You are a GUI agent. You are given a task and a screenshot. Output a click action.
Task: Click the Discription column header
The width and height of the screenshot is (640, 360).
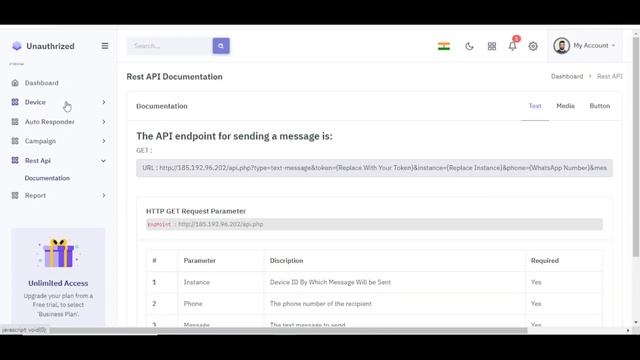click(287, 260)
